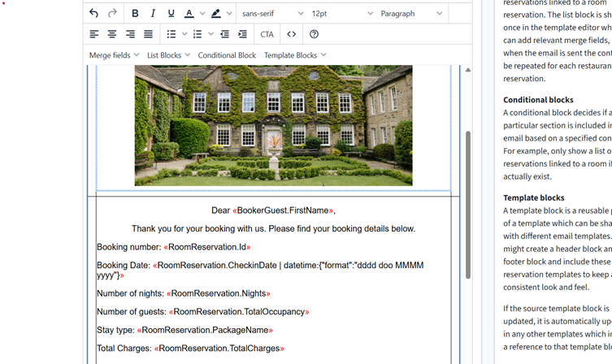Image resolution: width=612 pixels, height=364 pixels.
Task: Click the RoomReservation.CheckinDate merge field
Action: point(260,270)
